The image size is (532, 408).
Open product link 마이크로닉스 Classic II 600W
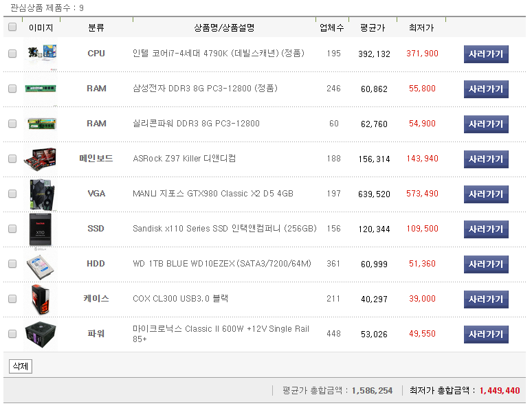click(x=221, y=334)
